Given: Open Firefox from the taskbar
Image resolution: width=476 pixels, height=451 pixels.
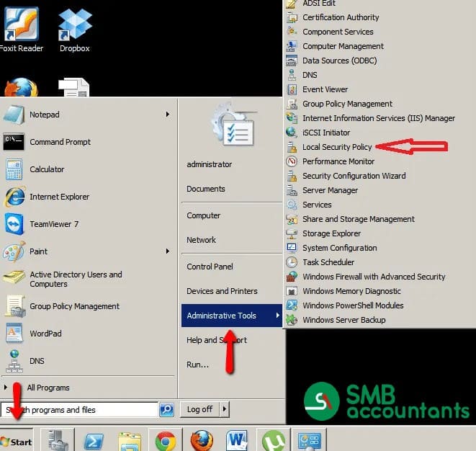Looking at the screenshot, I should tap(202, 441).
